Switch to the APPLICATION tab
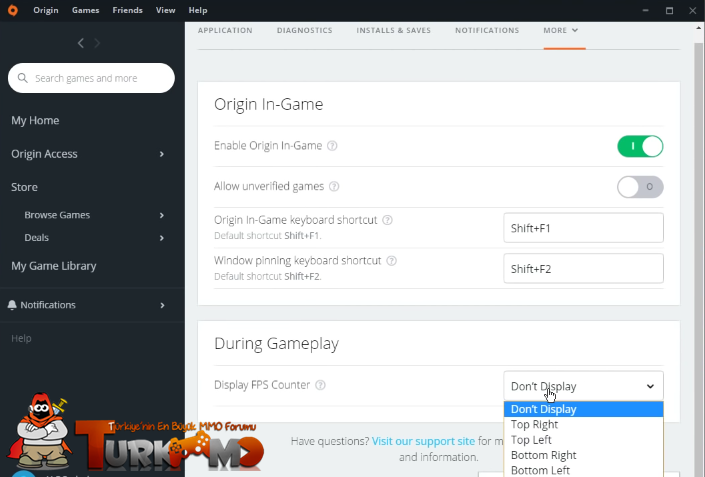Image resolution: width=705 pixels, height=477 pixels. tap(225, 30)
